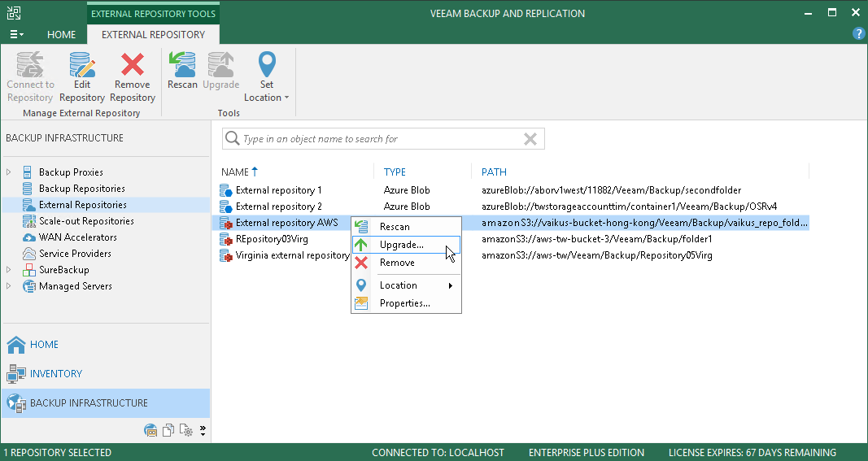Viewport: 868px width, 461px height.
Task: Click the tape infrastructure icon in bottom strip
Action: pos(150,431)
